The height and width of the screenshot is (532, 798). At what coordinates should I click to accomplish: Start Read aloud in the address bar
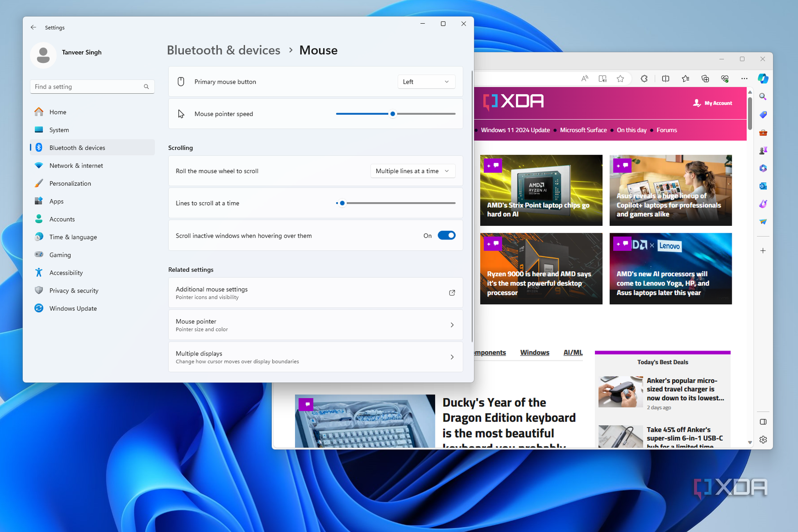(x=585, y=78)
